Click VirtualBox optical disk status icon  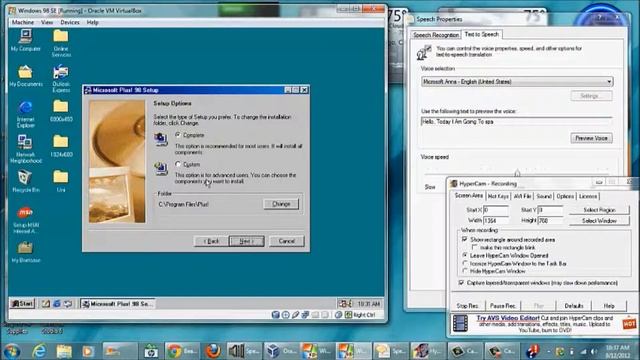[x=285, y=315]
